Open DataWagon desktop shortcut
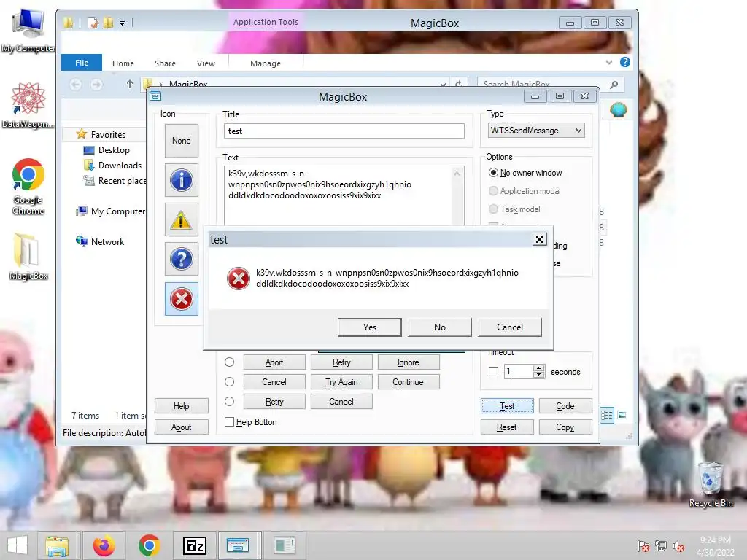This screenshot has height=560, width=747. point(28,106)
